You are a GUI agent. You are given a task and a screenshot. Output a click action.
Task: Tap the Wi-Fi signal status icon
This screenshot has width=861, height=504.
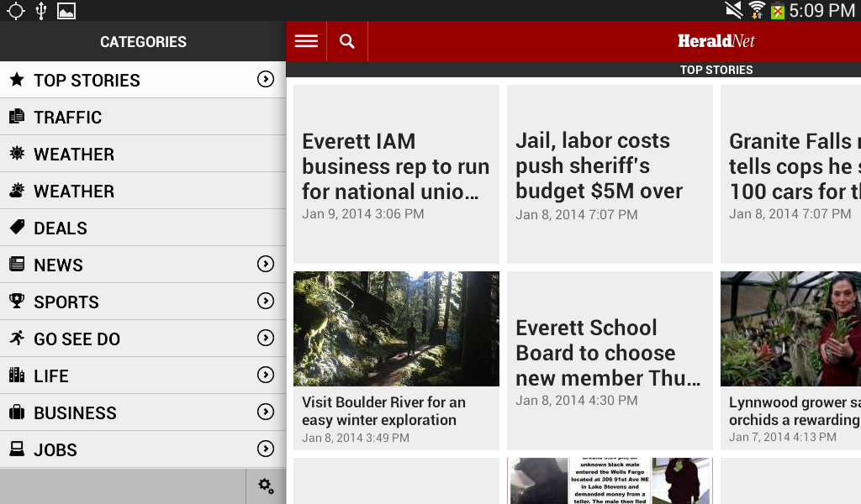click(757, 10)
